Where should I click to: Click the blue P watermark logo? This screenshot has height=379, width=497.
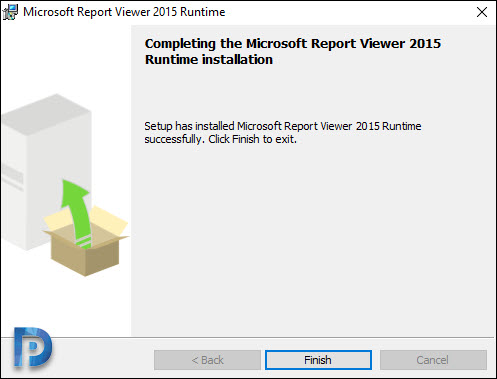pyautogui.click(x=32, y=347)
